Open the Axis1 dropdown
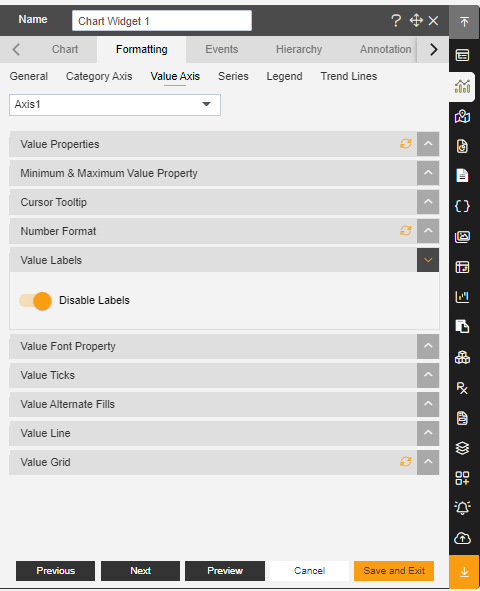Image resolution: width=480 pixels, height=591 pixels. click(x=115, y=105)
